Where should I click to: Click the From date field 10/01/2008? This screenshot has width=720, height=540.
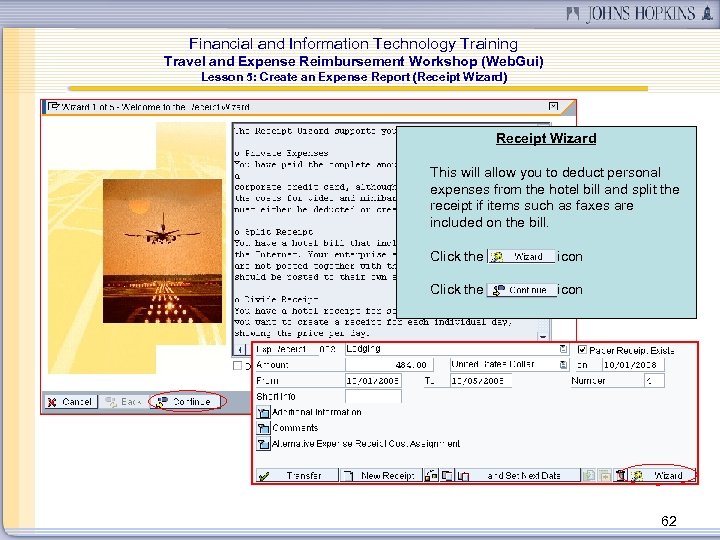point(373,381)
